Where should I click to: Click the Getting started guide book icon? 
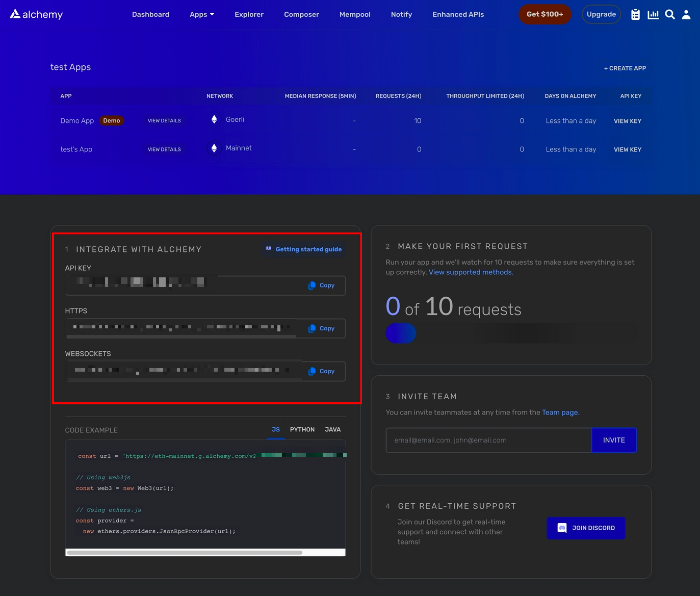point(269,249)
